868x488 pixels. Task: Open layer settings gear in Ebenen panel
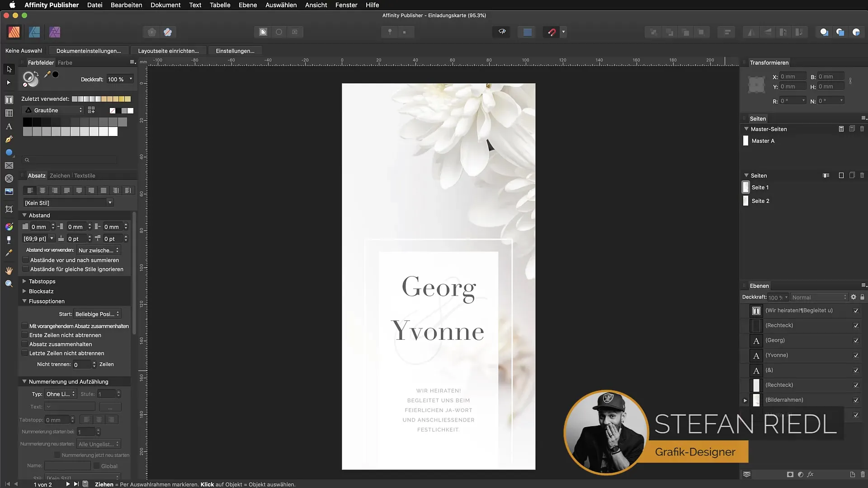pyautogui.click(x=854, y=297)
